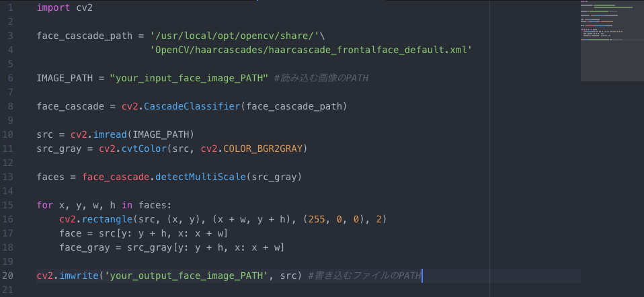
Task: Click line number 5 in the gutter
Action: [x=10, y=64]
